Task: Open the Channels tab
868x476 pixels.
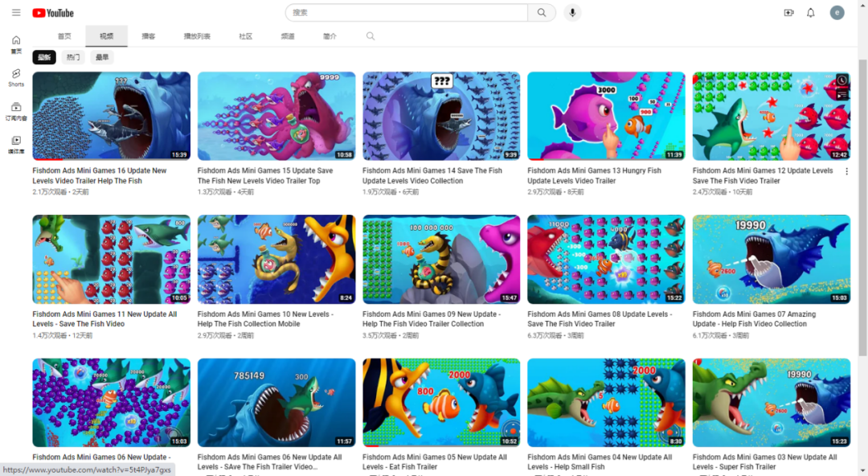Action: point(287,36)
